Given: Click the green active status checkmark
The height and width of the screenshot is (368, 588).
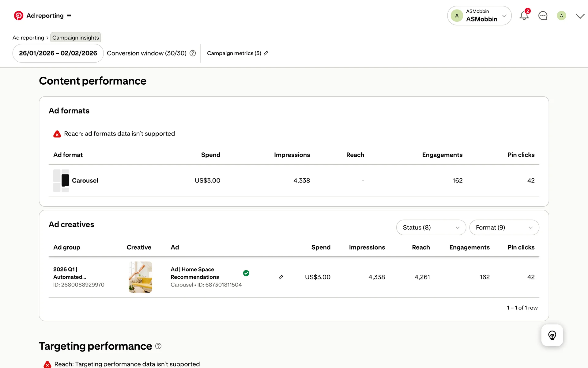Looking at the screenshot, I should click(246, 273).
